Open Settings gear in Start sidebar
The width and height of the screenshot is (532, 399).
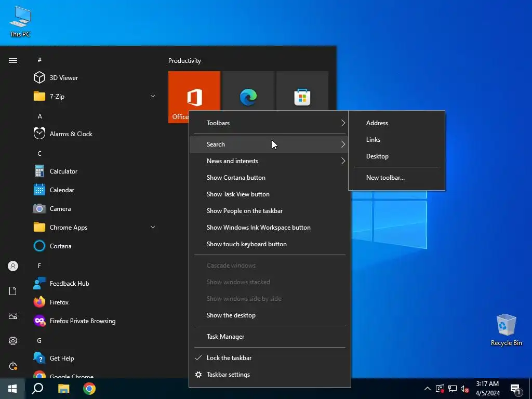(13, 341)
